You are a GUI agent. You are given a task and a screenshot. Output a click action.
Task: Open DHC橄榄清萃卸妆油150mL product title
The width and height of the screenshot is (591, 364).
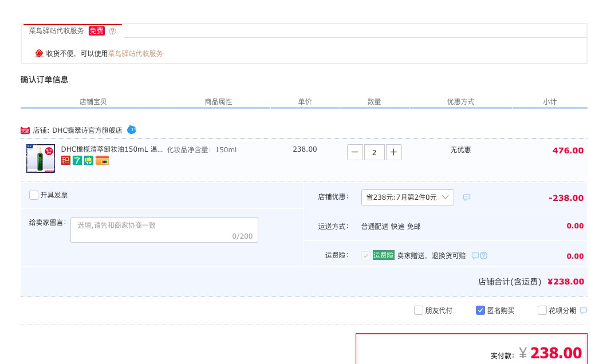(112, 149)
